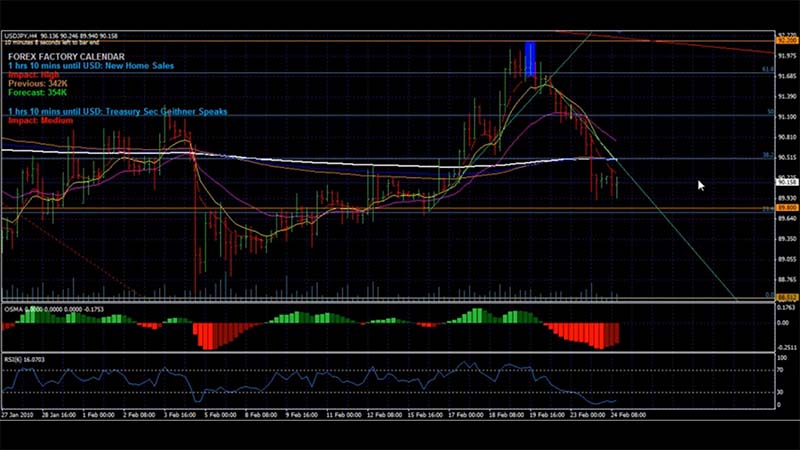Click the USDJPY,H4 chart symbol label
Viewport: 800px width, 450px height.
click(19, 35)
